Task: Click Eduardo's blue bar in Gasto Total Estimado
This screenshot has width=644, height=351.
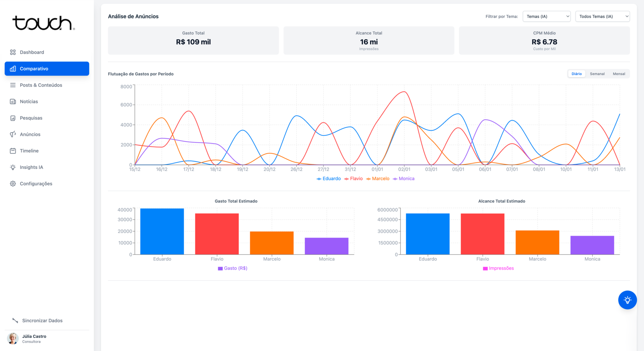Action: (162, 231)
